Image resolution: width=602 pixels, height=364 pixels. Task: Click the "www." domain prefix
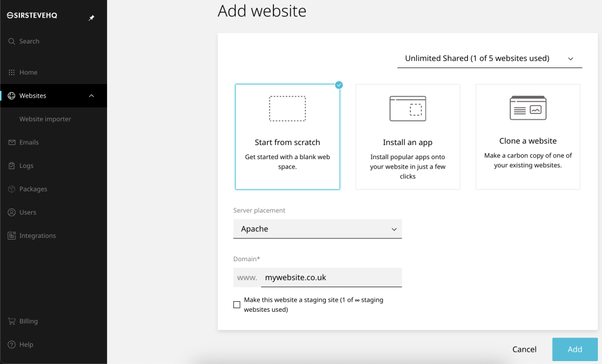tap(247, 278)
